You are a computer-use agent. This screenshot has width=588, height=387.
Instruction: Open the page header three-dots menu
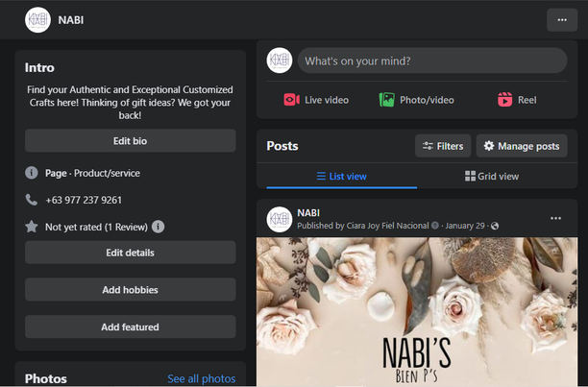point(561,19)
